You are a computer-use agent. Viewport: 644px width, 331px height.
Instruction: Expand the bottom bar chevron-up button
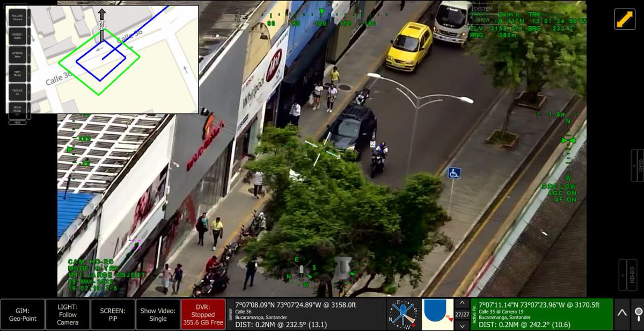click(622, 314)
